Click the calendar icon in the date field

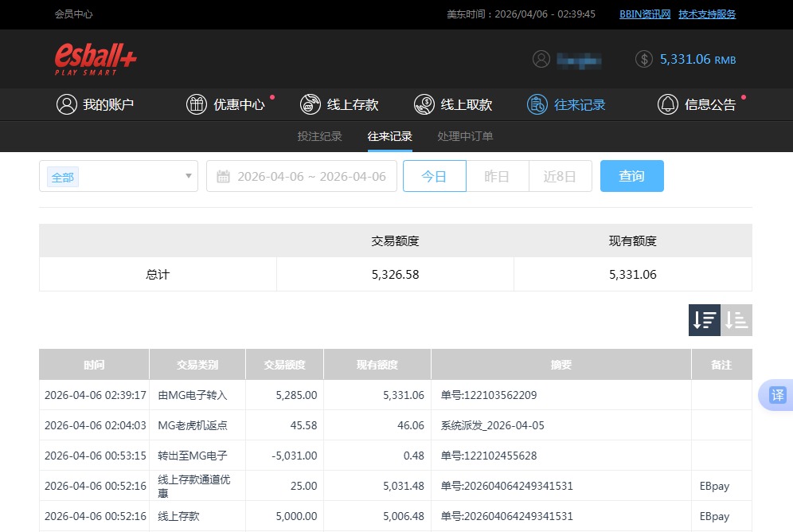point(225,176)
